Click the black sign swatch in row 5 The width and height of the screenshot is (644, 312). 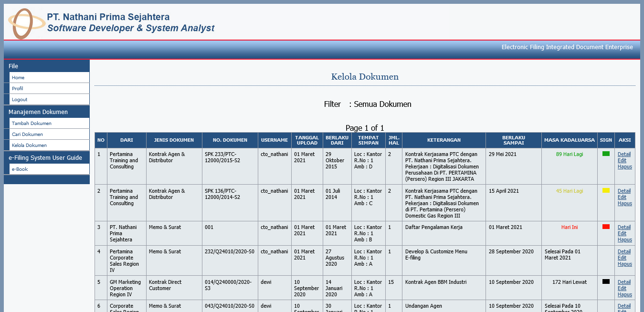coord(606,281)
